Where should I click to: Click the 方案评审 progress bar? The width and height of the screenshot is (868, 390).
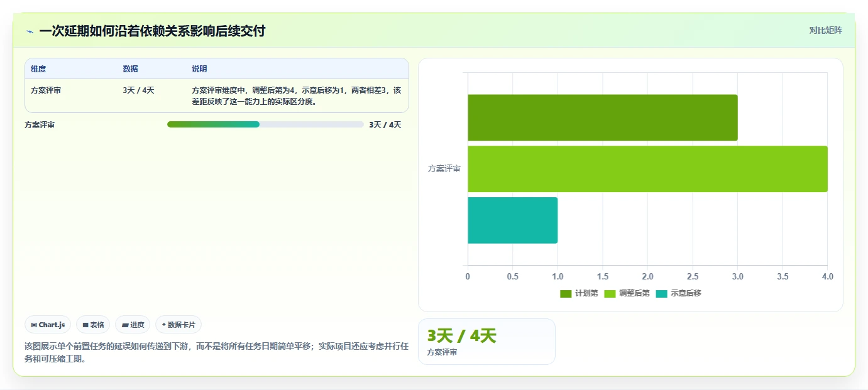coord(265,124)
